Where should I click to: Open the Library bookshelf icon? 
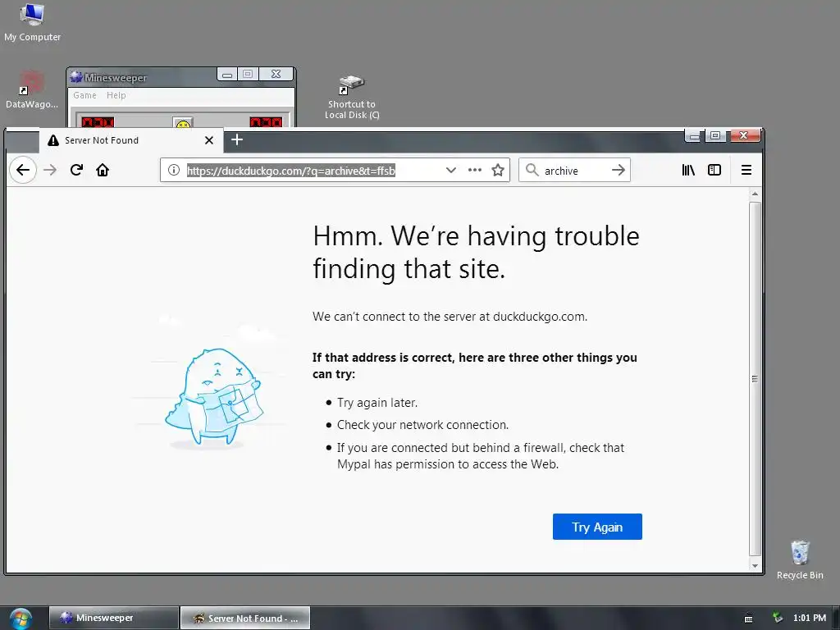coord(688,170)
